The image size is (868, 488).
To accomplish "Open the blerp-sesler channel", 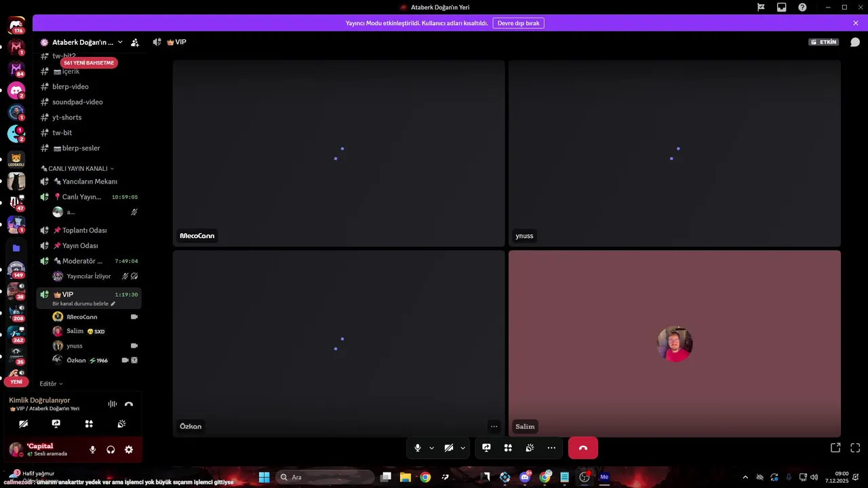I will click(x=89, y=148).
